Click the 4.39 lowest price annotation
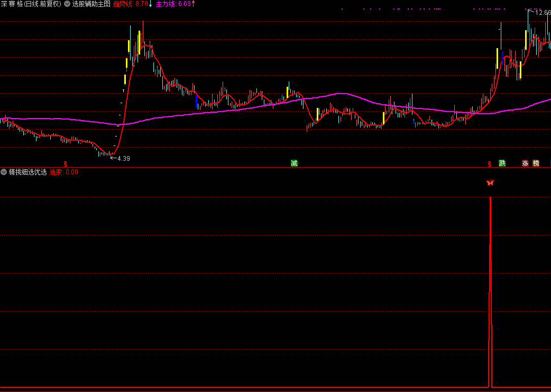Image resolution: width=551 pixels, height=392 pixels. pyautogui.click(x=123, y=158)
